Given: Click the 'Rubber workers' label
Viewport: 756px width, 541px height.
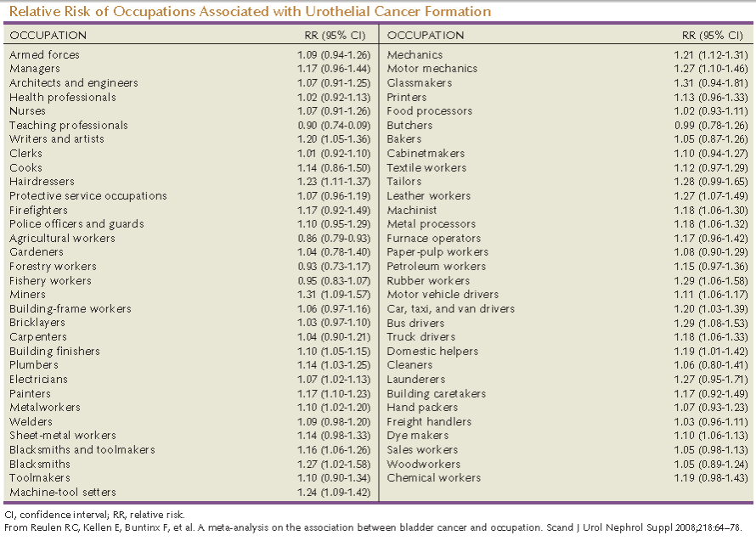Looking at the screenshot, I should [x=428, y=280].
